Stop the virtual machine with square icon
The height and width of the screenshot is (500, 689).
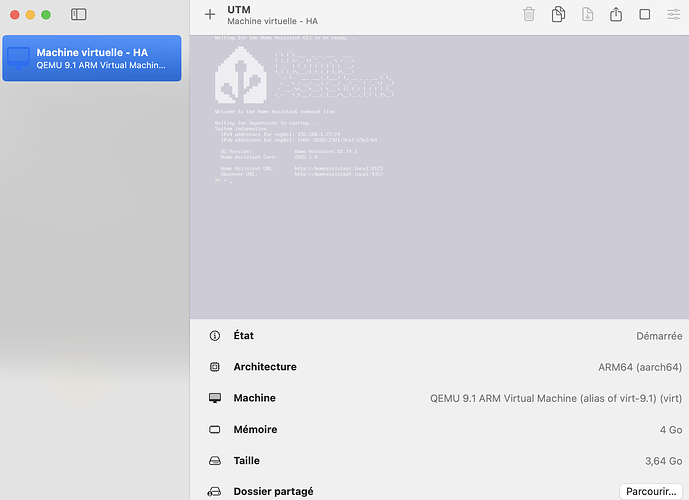[645, 14]
